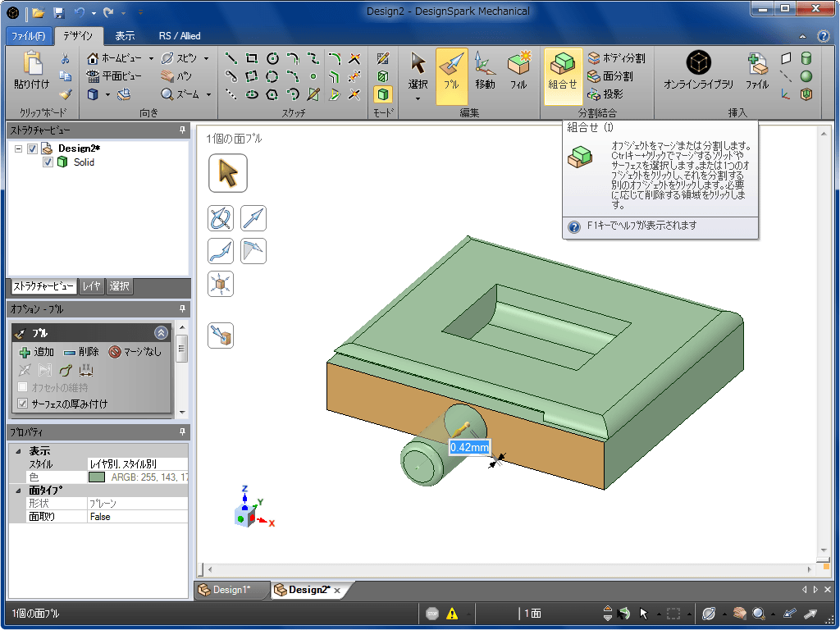
Task: Select the Rectangle sketch tool
Action: pos(251,58)
